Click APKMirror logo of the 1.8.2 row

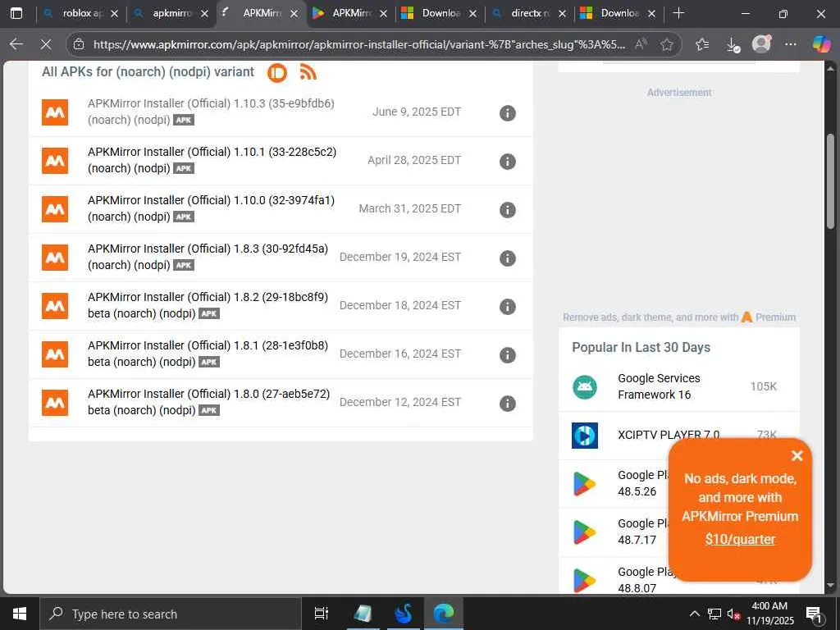click(55, 306)
